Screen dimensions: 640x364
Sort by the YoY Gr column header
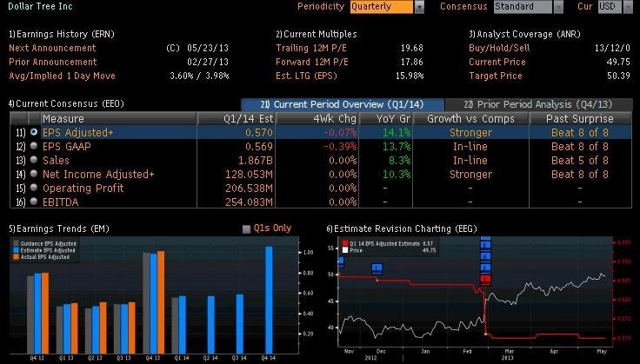[x=386, y=119]
